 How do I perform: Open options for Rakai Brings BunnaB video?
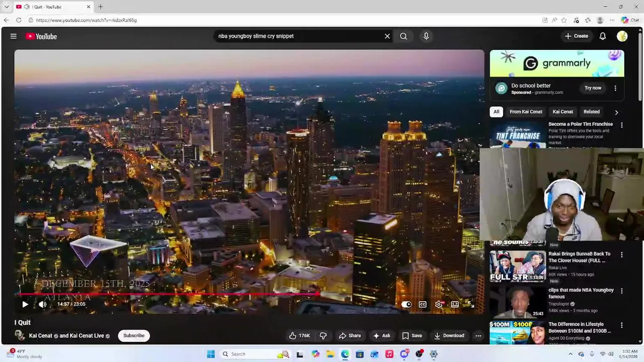point(621,255)
